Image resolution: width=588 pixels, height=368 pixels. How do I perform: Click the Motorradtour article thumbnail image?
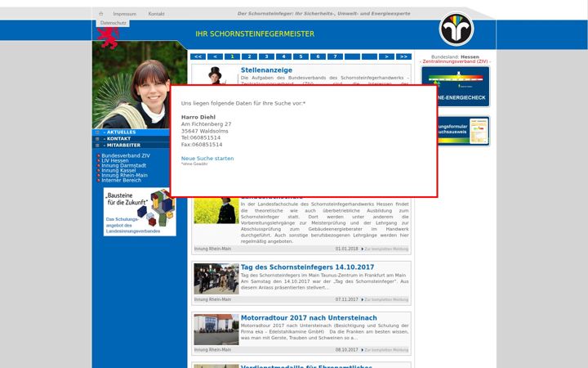pyautogui.click(x=216, y=330)
